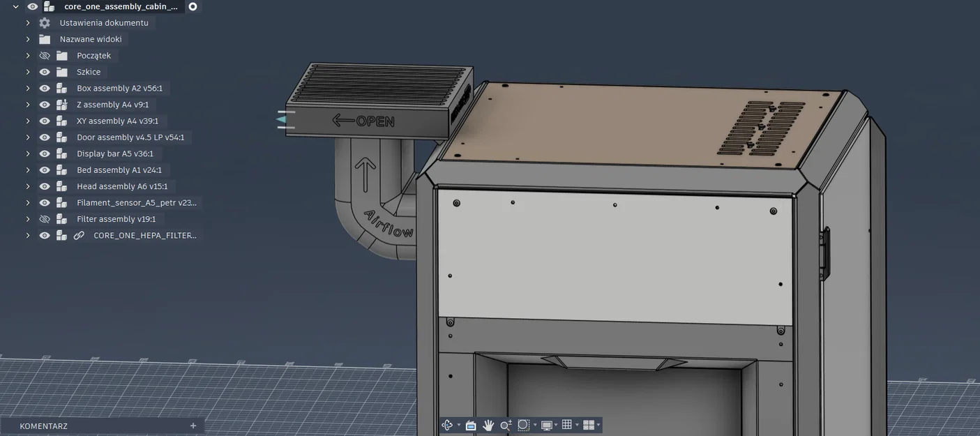
Task: Click settings gear icon of Ustawienia dokumentu
Action: 45,23
